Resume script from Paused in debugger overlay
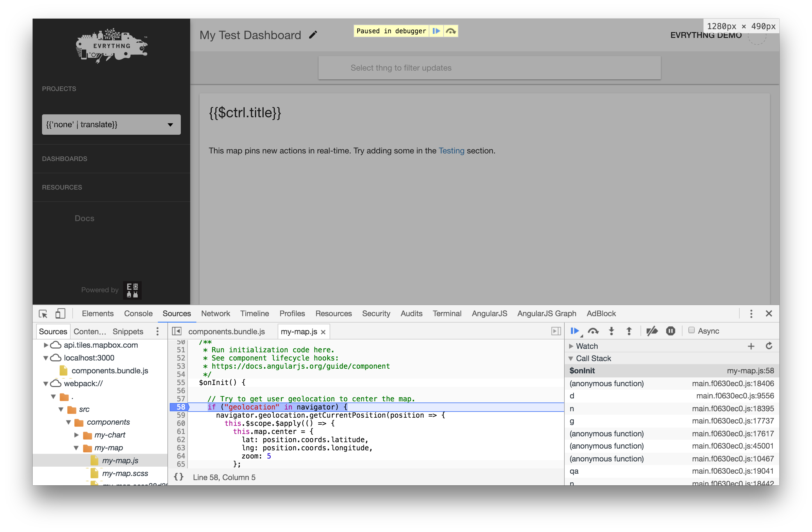The width and height of the screenshot is (812, 532). [x=436, y=31]
